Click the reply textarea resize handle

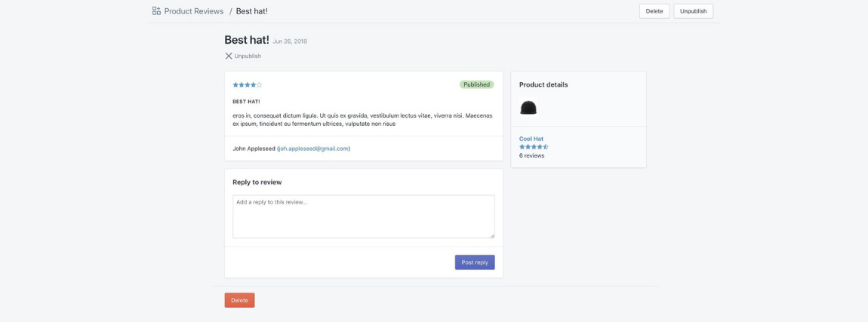[x=491, y=235]
